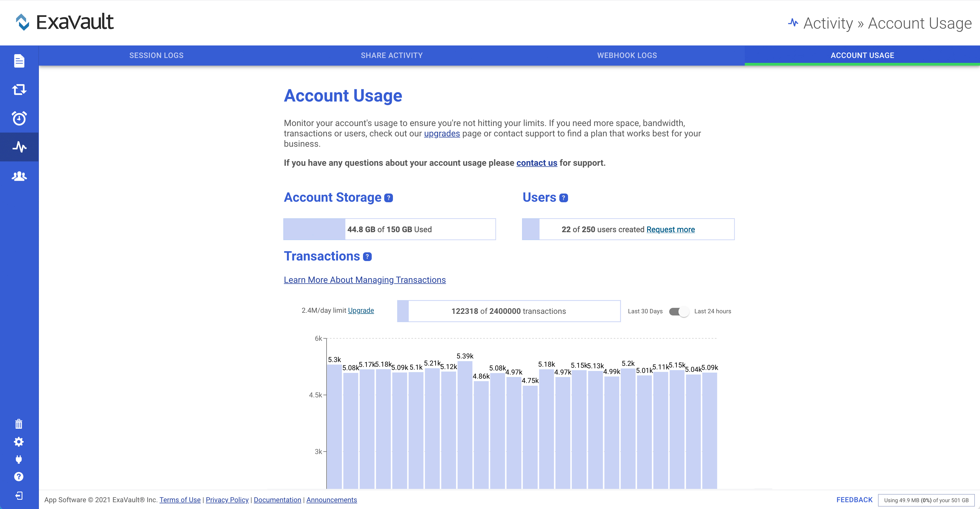Switch to the Session Logs tab
This screenshot has width=980, height=509.
(x=156, y=56)
